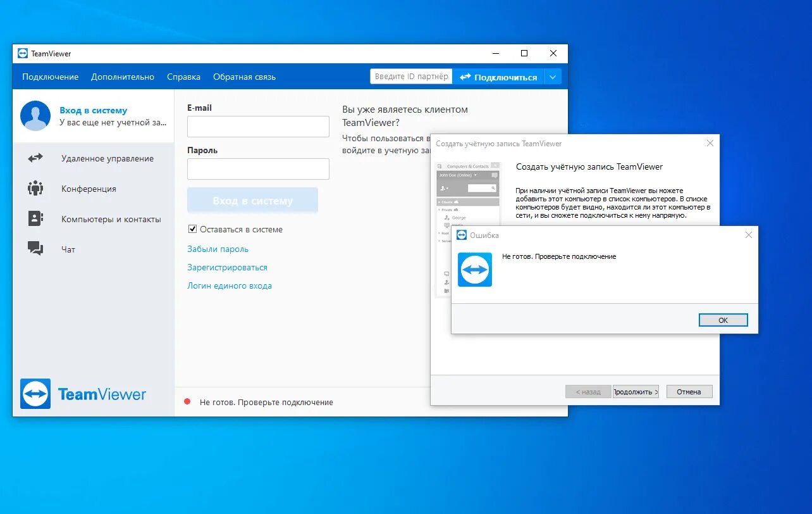812x514 pixels.
Task: Click the Отмена button
Action: point(689,392)
